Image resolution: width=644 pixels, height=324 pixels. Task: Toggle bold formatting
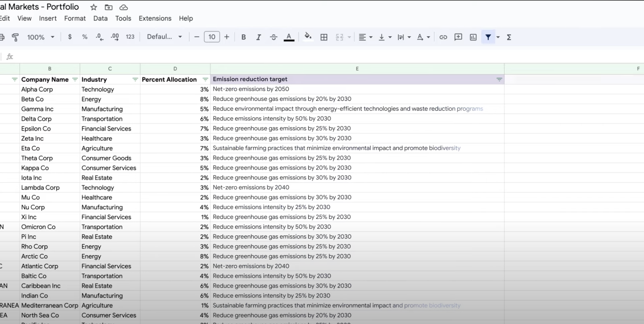click(244, 37)
